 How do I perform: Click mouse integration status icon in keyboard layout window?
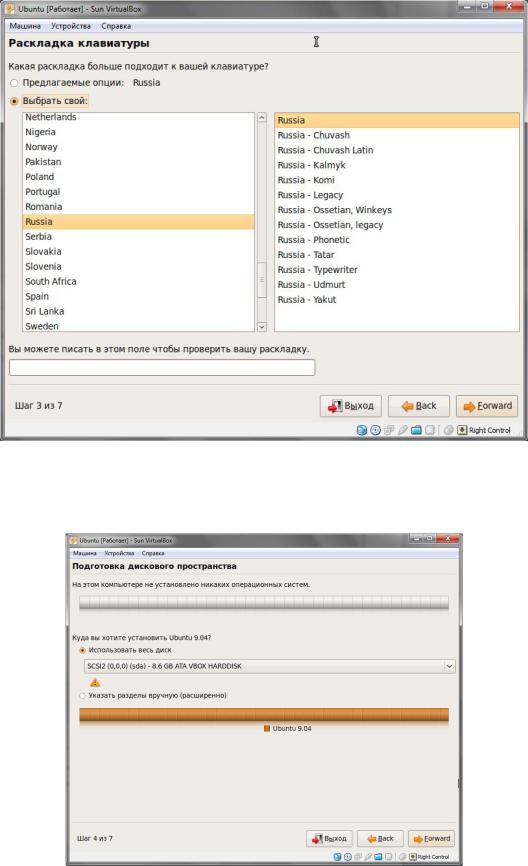pyautogui.click(x=448, y=430)
